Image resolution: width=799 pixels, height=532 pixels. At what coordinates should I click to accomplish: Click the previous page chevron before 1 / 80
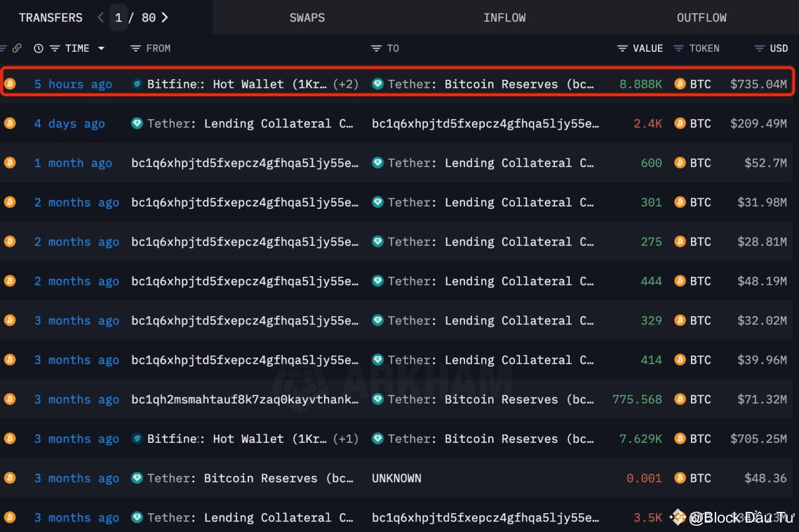click(x=100, y=17)
